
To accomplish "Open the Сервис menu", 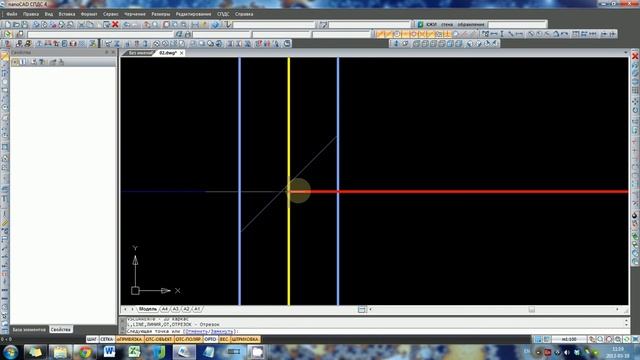I will pyautogui.click(x=111, y=14).
